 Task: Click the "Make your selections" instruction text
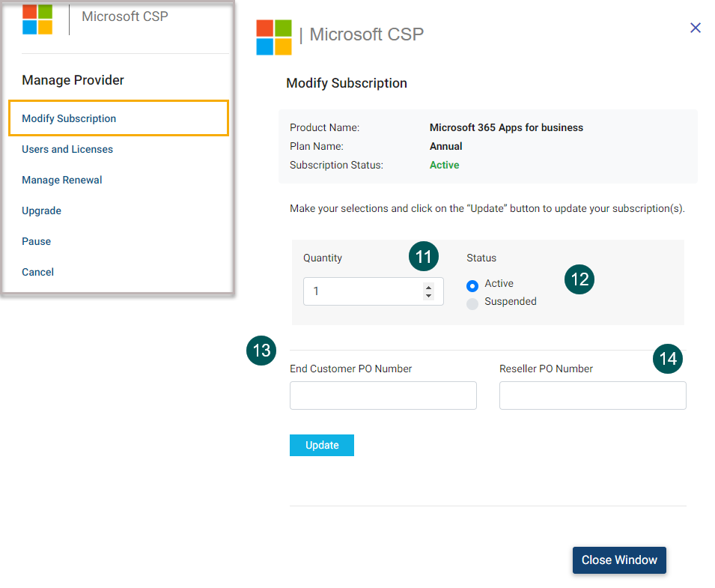click(487, 208)
